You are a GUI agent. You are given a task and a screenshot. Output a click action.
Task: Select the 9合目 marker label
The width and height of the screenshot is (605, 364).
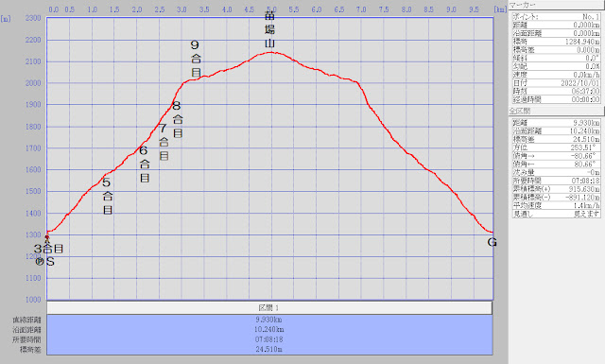196,59
